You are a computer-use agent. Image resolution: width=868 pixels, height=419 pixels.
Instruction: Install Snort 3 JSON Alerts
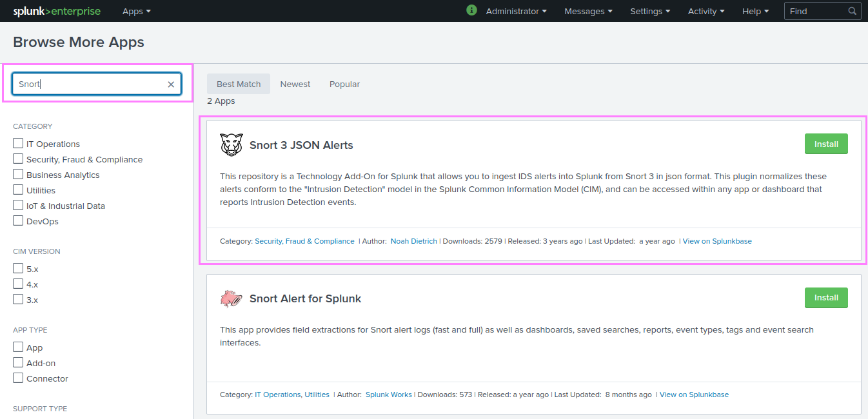(826, 144)
